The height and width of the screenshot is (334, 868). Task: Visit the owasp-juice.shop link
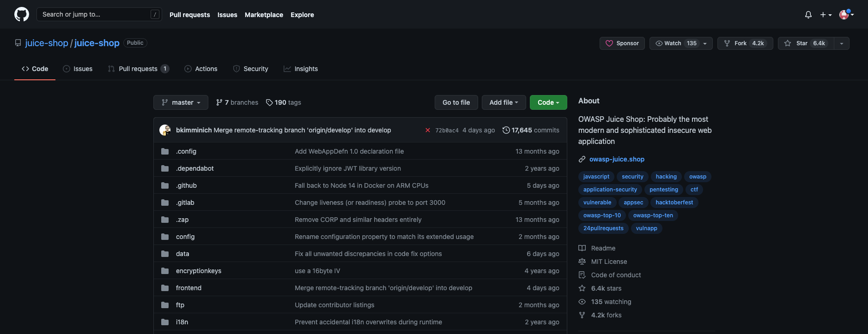(x=617, y=159)
